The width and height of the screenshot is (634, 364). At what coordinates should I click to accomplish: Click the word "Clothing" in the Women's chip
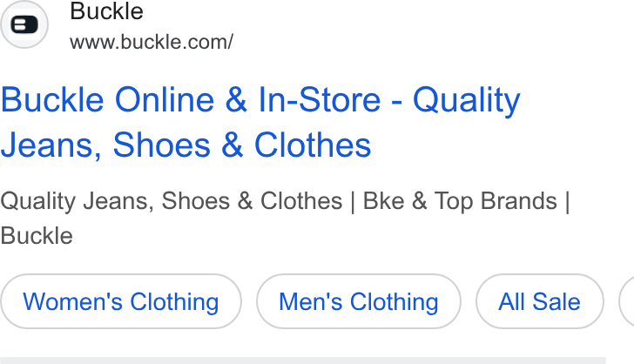click(174, 302)
